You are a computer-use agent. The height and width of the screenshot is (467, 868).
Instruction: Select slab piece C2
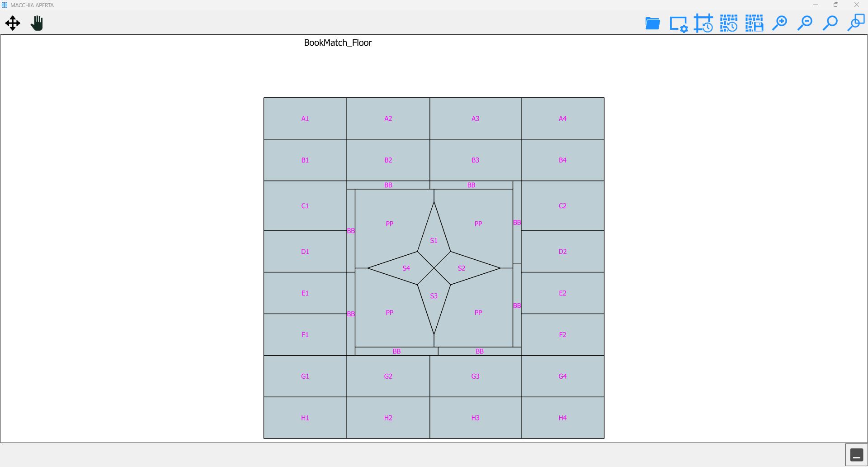[562, 206]
